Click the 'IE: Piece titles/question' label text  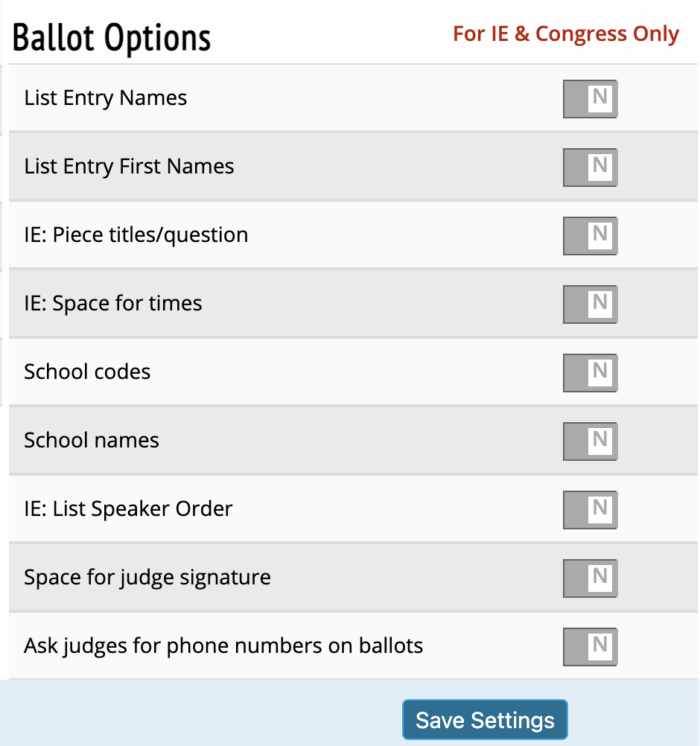tap(136, 235)
